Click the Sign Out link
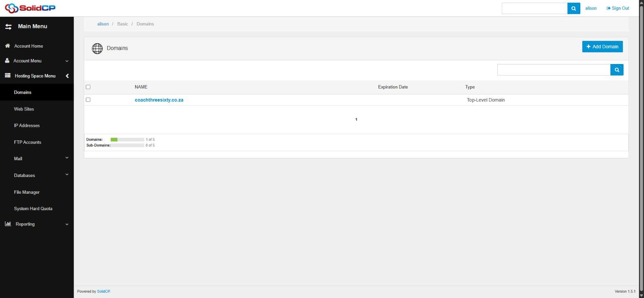This screenshot has height=298, width=644. coord(620,8)
